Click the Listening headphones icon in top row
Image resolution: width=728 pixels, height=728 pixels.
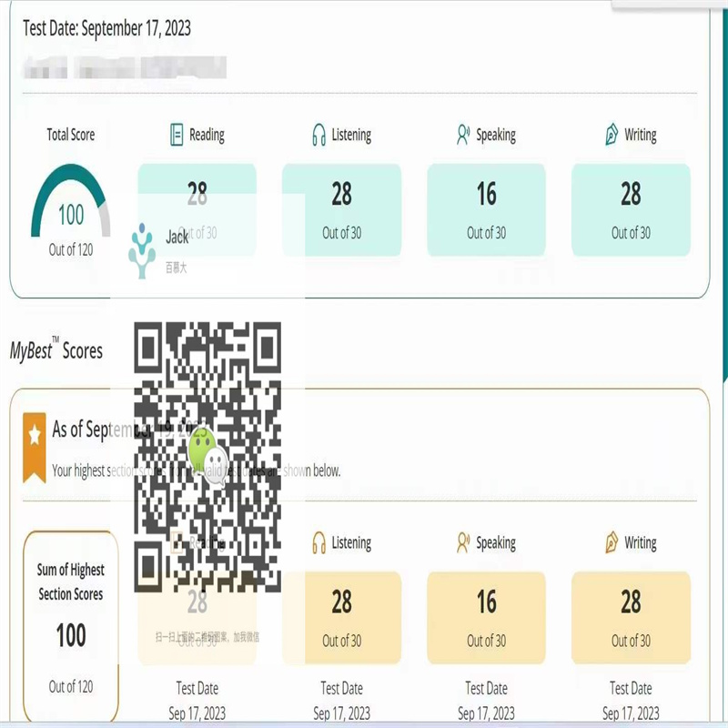(x=318, y=136)
